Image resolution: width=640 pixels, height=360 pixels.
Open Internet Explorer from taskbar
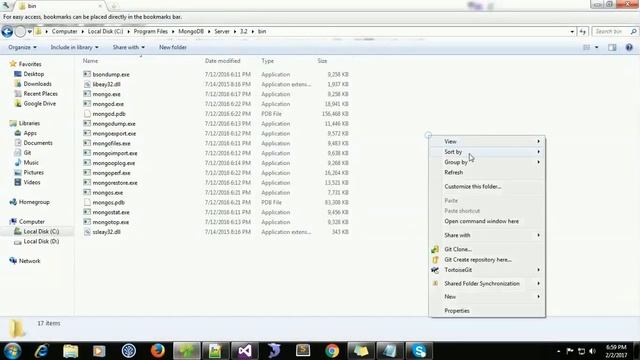click(42, 351)
